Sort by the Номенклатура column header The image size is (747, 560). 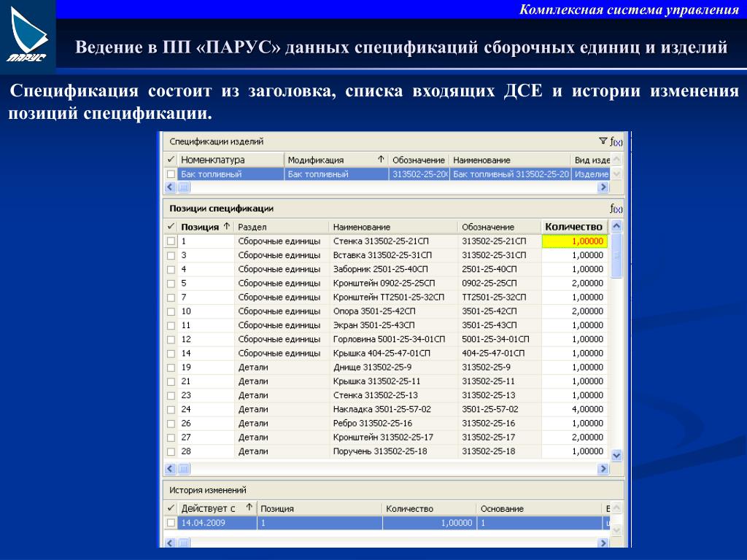point(231,160)
